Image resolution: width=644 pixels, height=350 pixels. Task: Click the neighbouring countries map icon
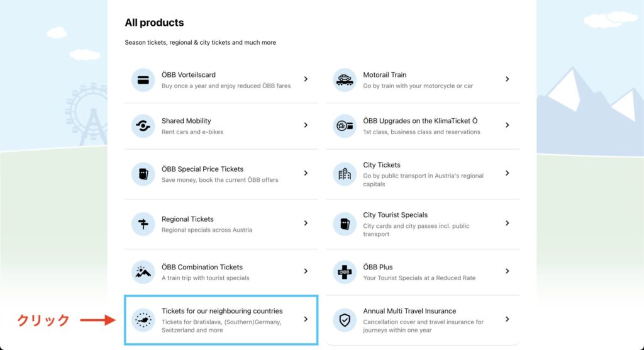[x=143, y=320]
